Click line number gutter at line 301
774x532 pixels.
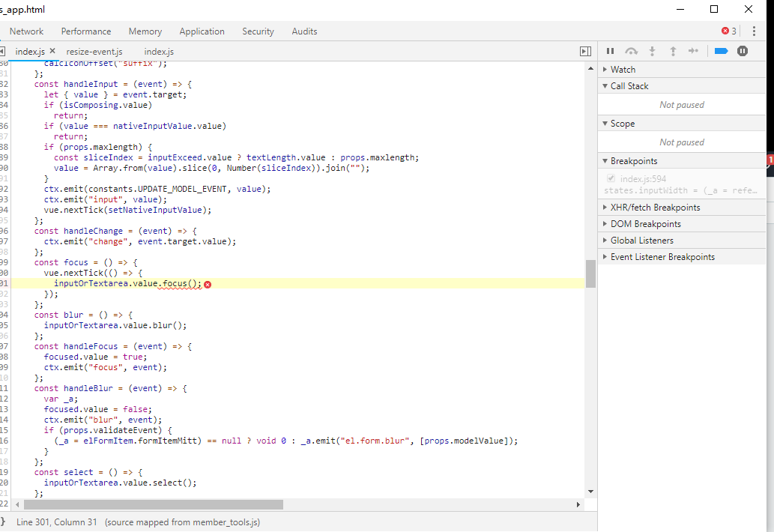4,283
